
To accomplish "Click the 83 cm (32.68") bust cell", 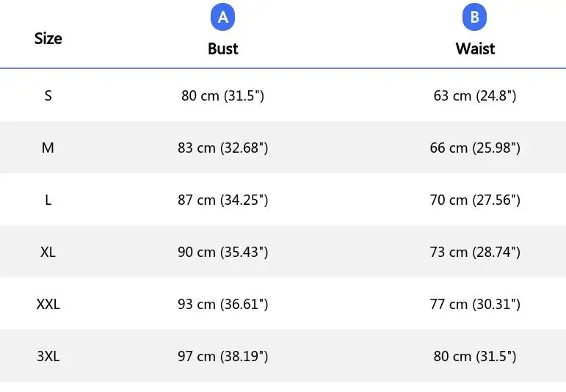I will [x=222, y=148].
